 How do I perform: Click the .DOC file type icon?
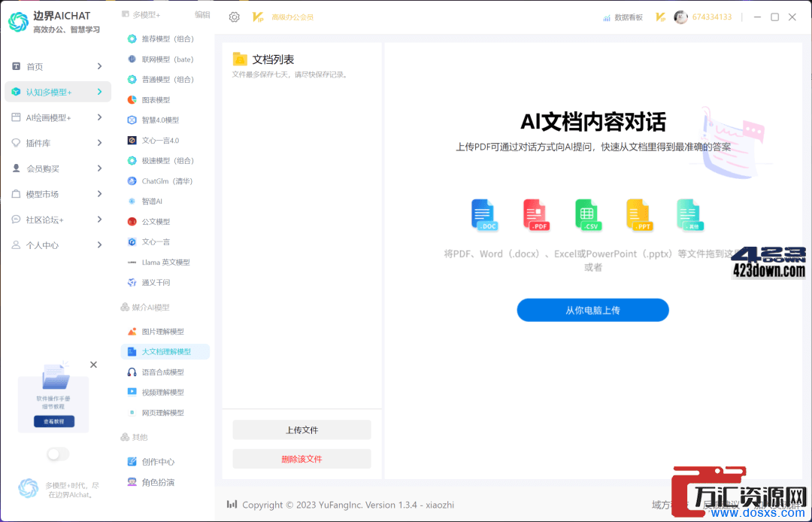pos(484,214)
